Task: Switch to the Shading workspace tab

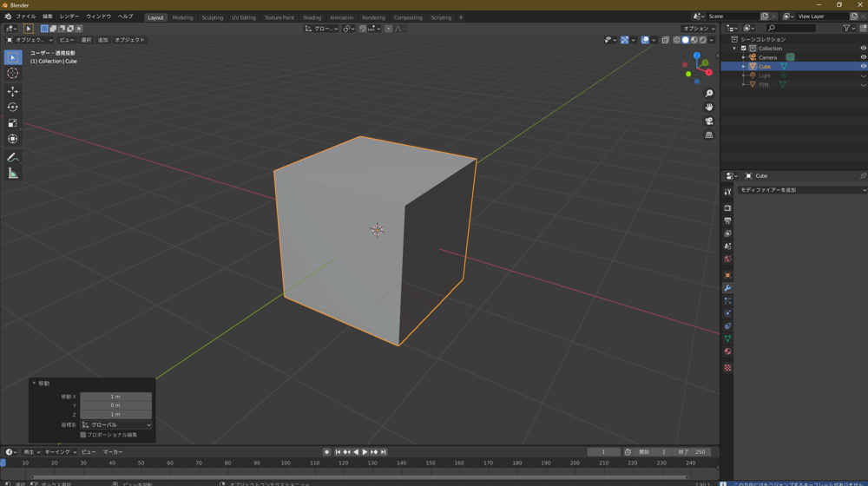Action: click(312, 17)
